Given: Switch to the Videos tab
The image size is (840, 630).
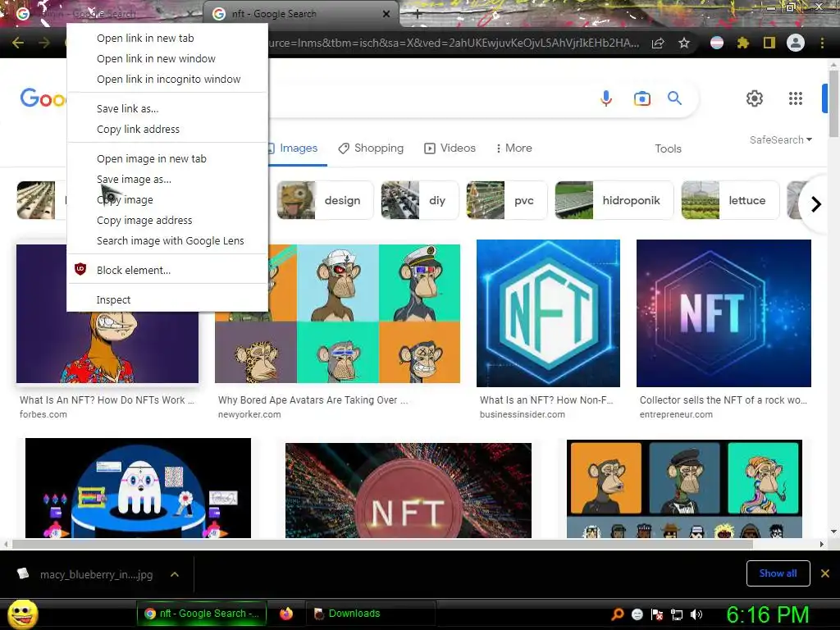Looking at the screenshot, I should [450, 148].
